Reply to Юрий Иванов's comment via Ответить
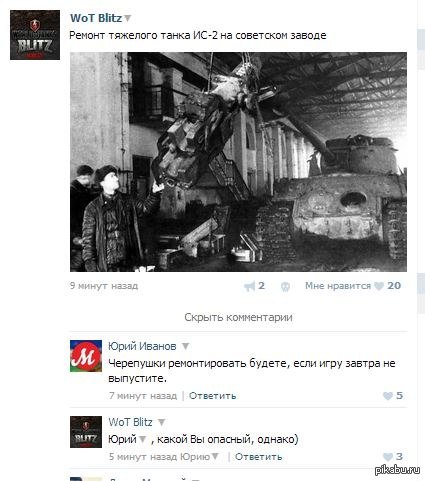425x481 pixels. [213, 396]
